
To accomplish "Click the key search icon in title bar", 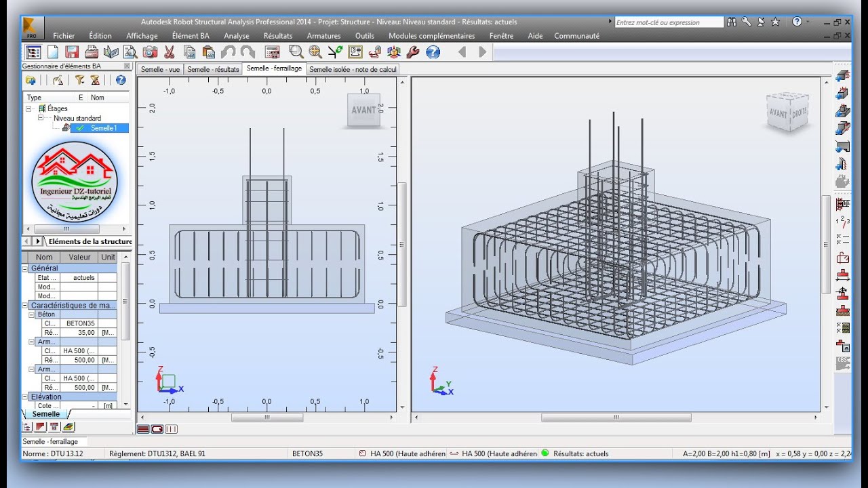I will tap(746, 22).
